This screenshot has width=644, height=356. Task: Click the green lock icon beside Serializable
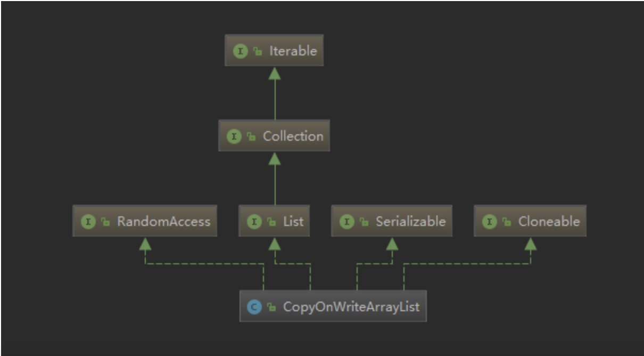coord(364,222)
